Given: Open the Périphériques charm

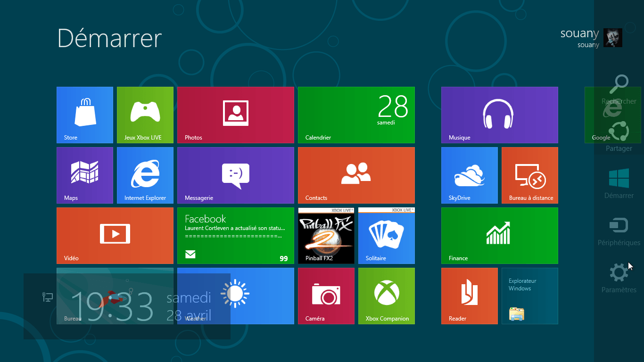Looking at the screenshot, I should (619, 231).
